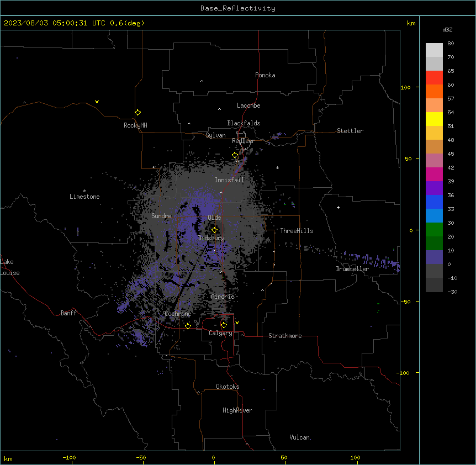Click the yellow V marker northwest of RockyMH
The height and width of the screenshot is (465, 476).
pos(97,102)
